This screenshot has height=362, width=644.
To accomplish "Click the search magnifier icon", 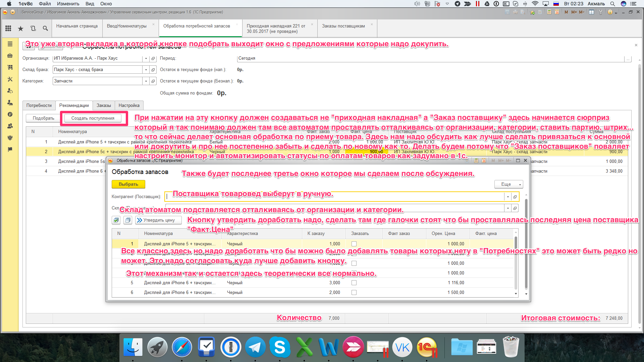I will coord(45,28).
